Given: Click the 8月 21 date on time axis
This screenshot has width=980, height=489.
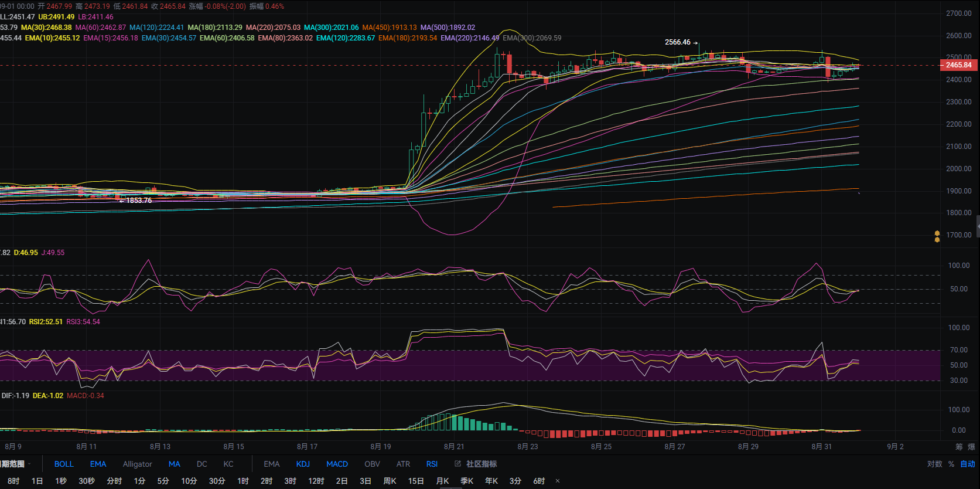Looking at the screenshot, I should (454, 447).
